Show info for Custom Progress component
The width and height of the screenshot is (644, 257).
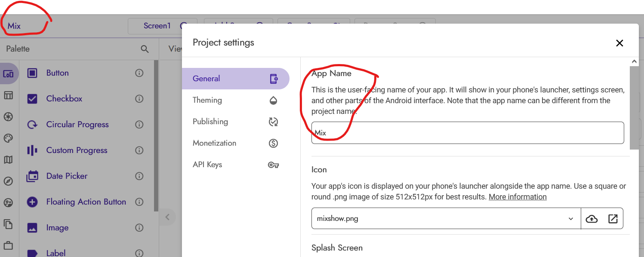tap(139, 150)
